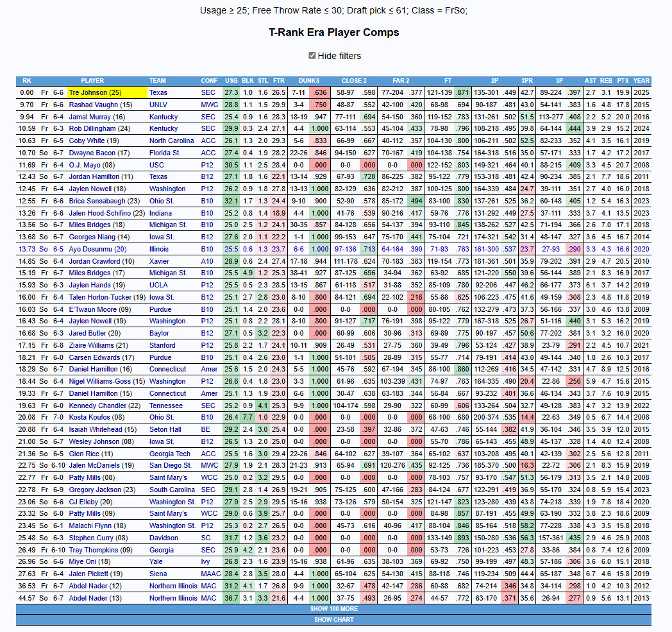Click the Ivy conference link
The width and height of the screenshot is (672, 632).
(x=206, y=562)
